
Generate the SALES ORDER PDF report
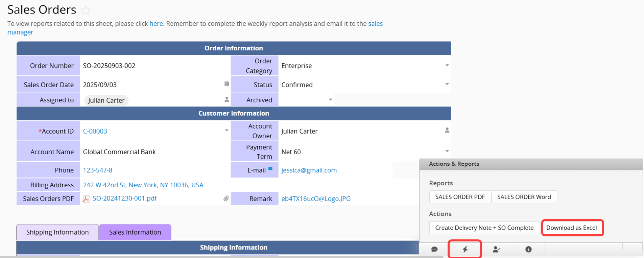pyautogui.click(x=460, y=197)
